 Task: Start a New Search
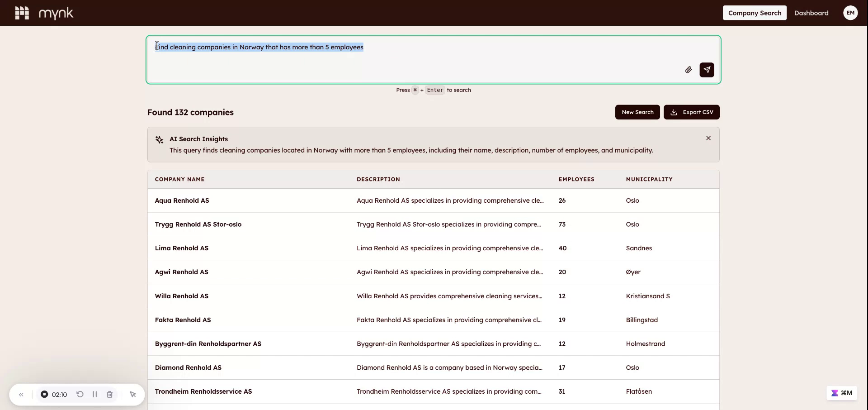pyautogui.click(x=637, y=112)
